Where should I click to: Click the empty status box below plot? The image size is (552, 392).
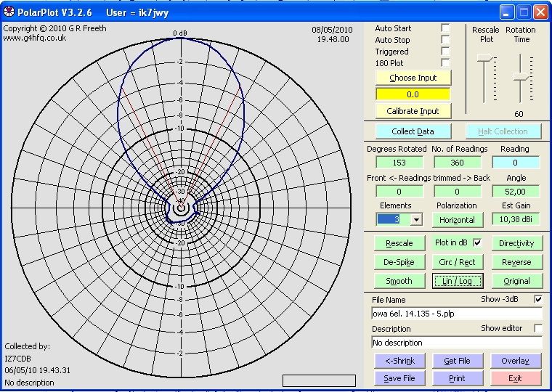tap(319, 380)
